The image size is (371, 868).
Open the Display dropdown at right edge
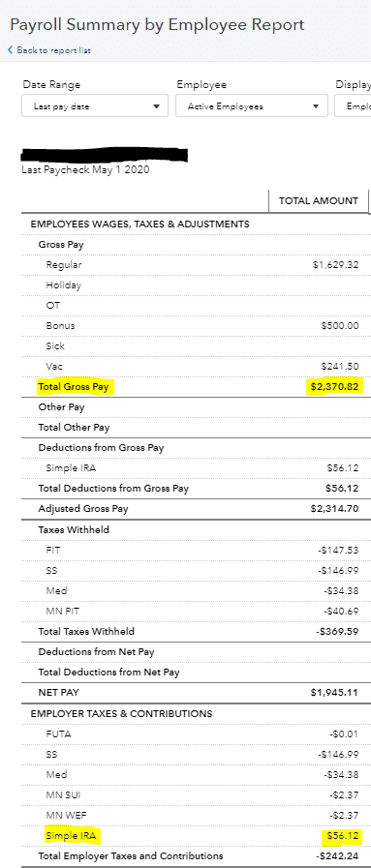coord(353,106)
